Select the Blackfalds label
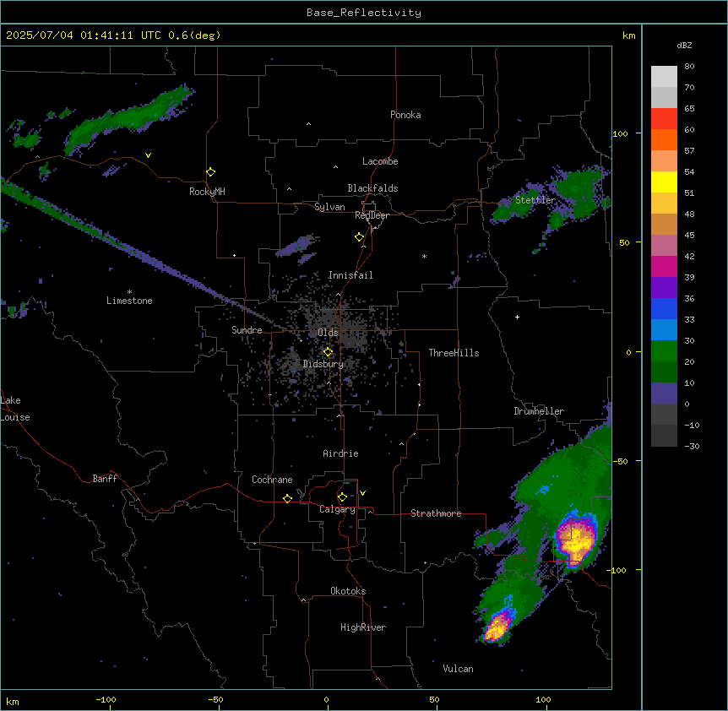728x711 pixels. tap(372, 188)
